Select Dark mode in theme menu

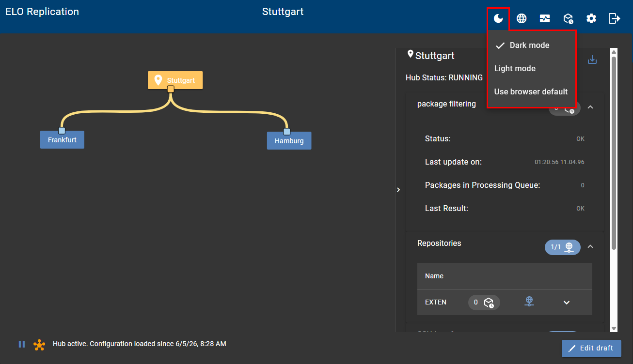click(531, 45)
